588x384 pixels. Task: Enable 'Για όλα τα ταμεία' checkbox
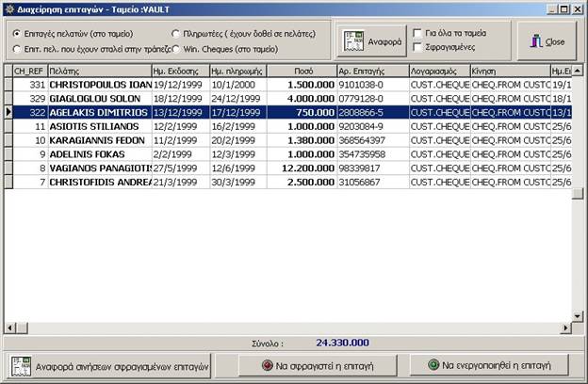417,32
